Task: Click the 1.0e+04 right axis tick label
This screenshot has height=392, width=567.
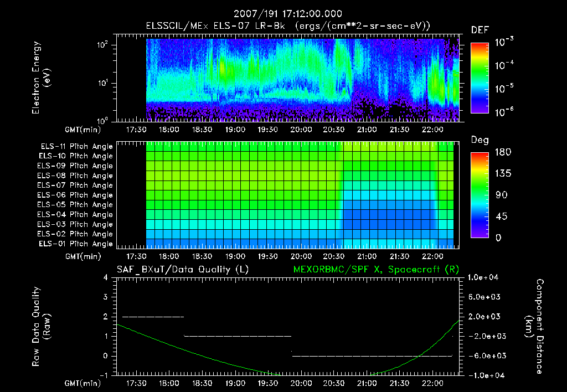Action: (x=483, y=277)
